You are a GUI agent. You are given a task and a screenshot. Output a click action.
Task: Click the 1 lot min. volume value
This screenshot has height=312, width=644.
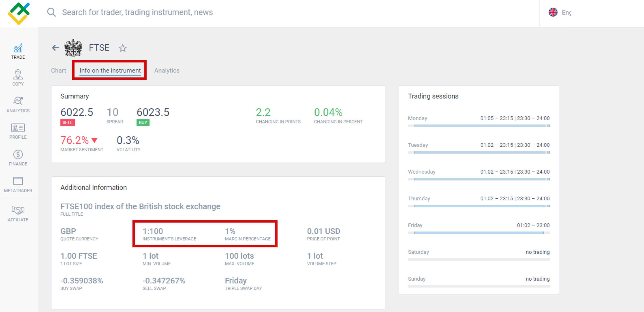pyautogui.click(x=150, y=256)
